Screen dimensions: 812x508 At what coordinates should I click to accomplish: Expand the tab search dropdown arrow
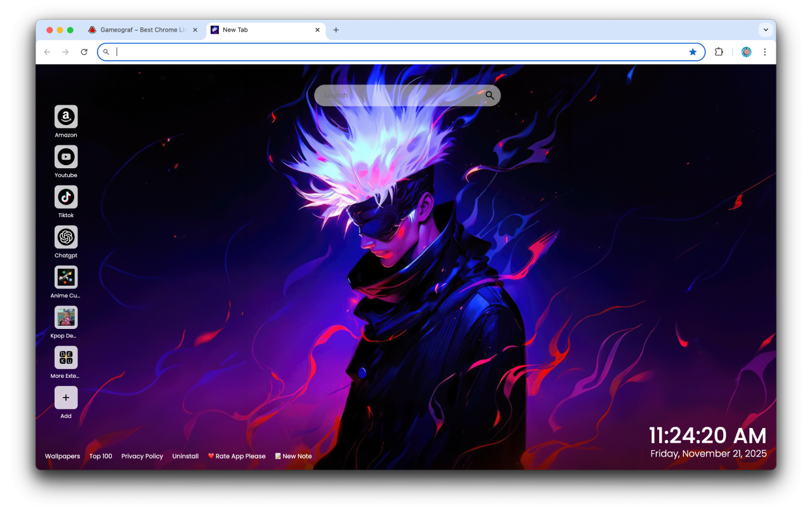(766, 30)
